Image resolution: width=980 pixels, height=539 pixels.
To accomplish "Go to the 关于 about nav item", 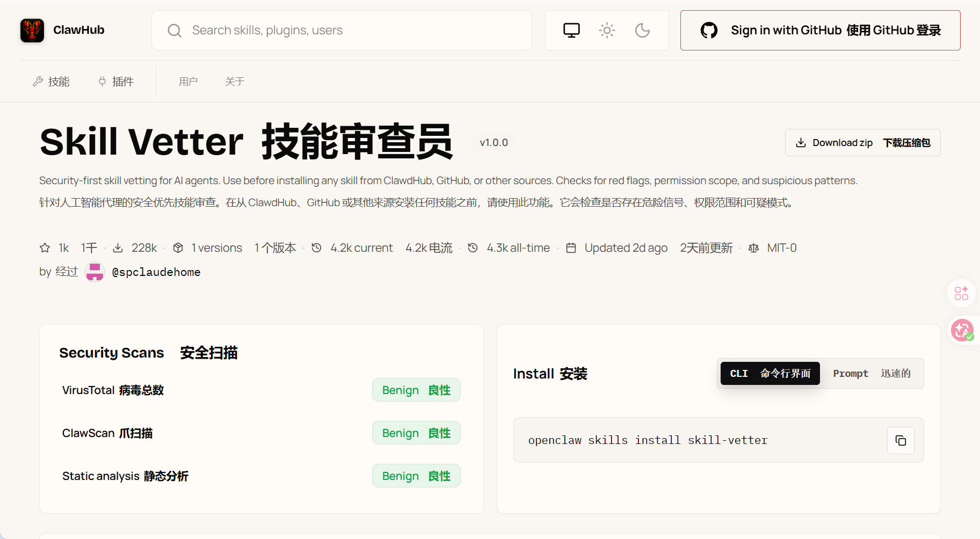I will click(x=235, y=82).
